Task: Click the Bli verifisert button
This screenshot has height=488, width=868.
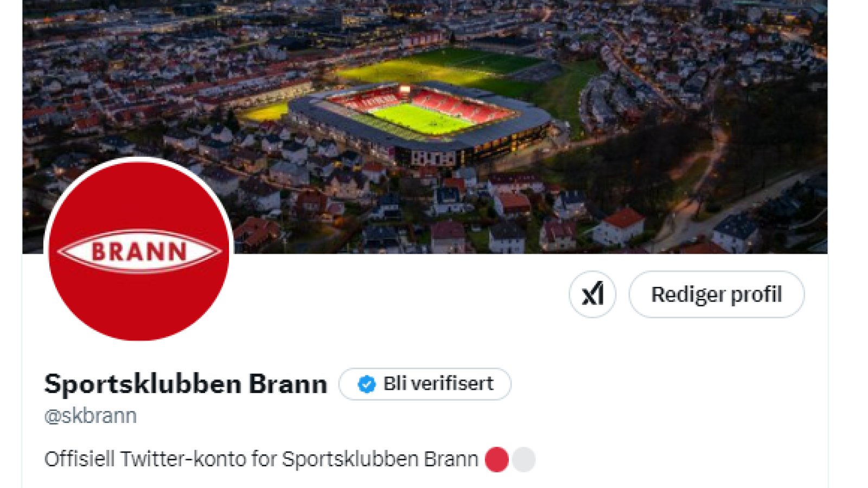Action: coord(425,384)
